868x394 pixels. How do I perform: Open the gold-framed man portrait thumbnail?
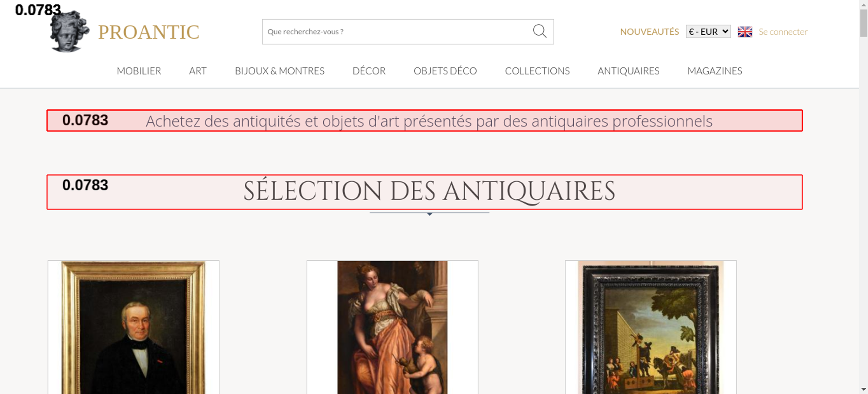coord(133,327)
